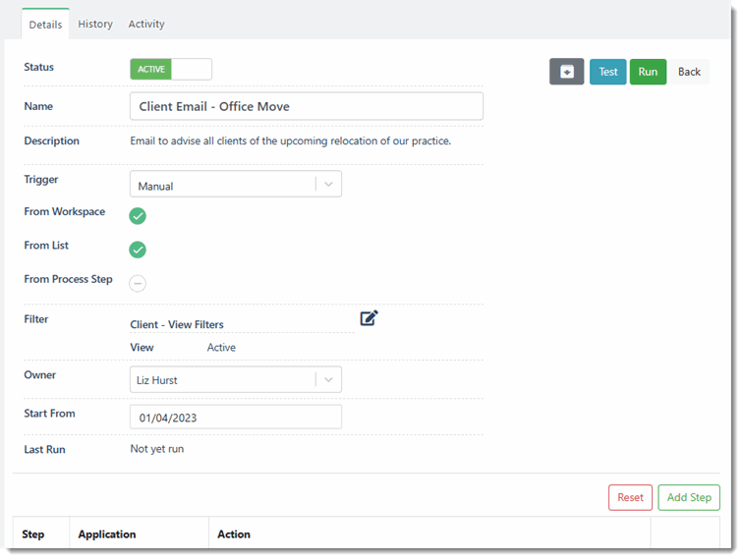Viewport: 743px width, 560px height.
Task: Click the Not yet run value
Action: [157, 449]
